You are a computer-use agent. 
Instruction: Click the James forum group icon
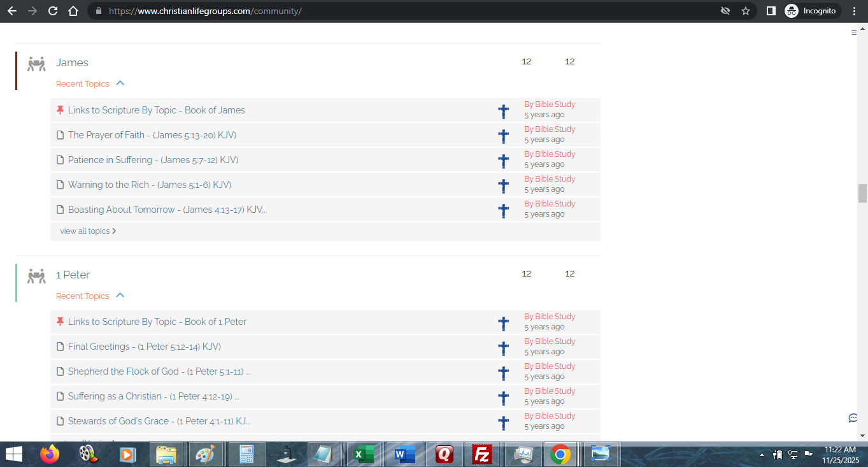coord(36,64)
